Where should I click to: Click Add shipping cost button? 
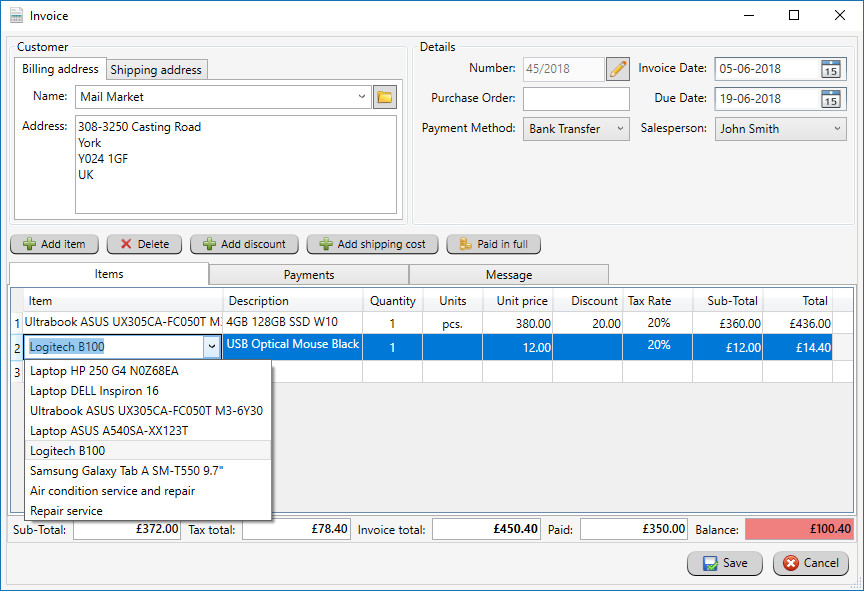click(x=372, y=244)
